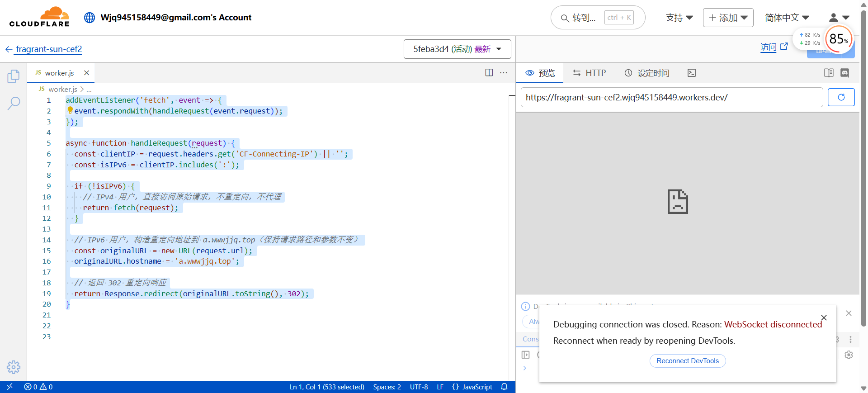Screen dimensions: 868x393
Task: Close the DevTools info bar
Action: 849,313
